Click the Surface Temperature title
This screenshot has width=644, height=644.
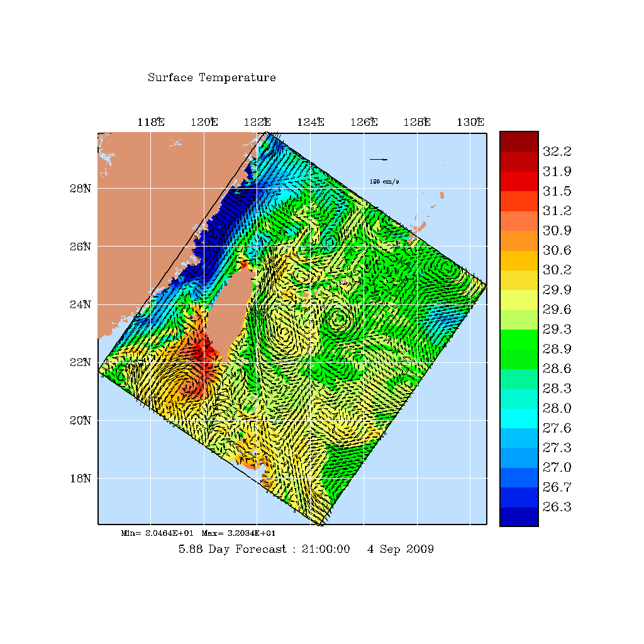[211, 78]
